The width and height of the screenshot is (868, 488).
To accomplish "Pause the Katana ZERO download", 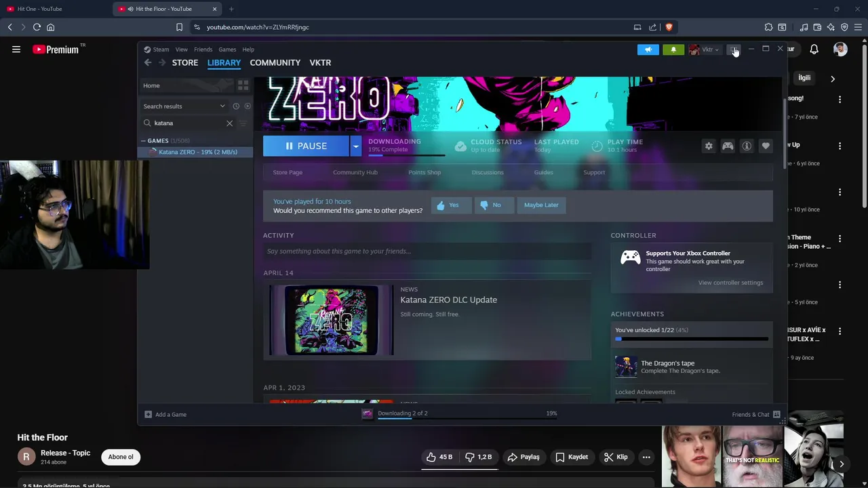I will click(307, 146).
